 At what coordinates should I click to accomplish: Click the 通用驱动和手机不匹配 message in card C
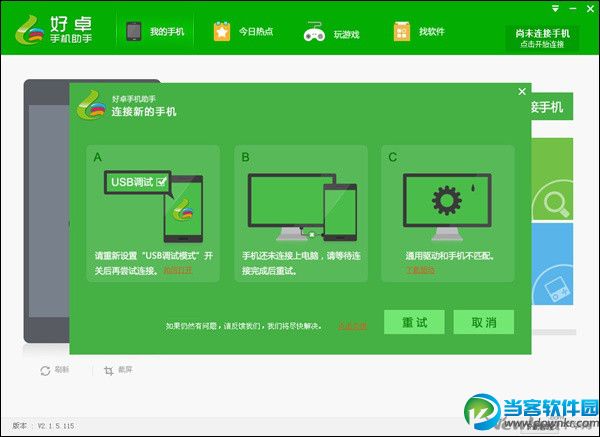pyautogui.click(x=450, y=256)
